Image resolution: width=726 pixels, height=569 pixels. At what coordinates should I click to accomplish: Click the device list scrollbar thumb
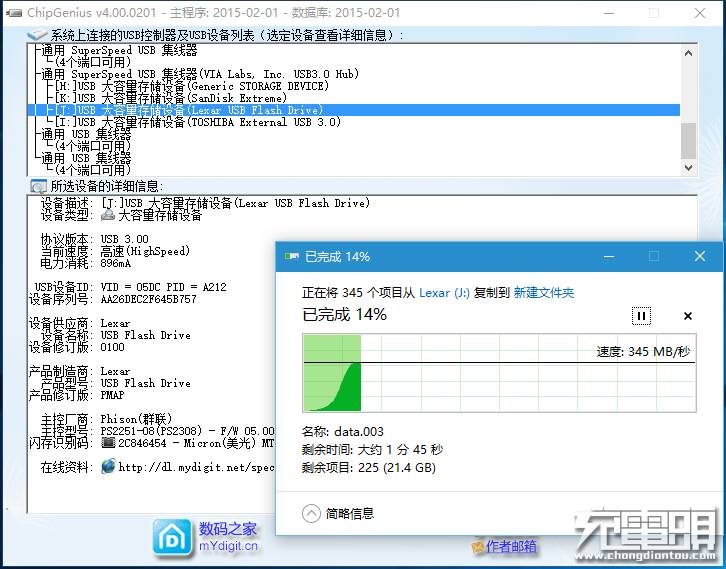pyautogui.click(x=688, y=141)
